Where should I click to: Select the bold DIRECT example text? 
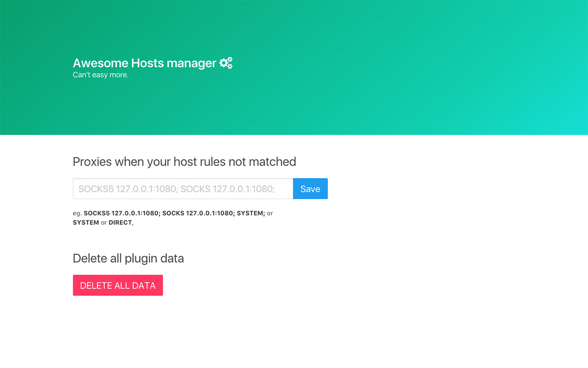click(120, 222)
